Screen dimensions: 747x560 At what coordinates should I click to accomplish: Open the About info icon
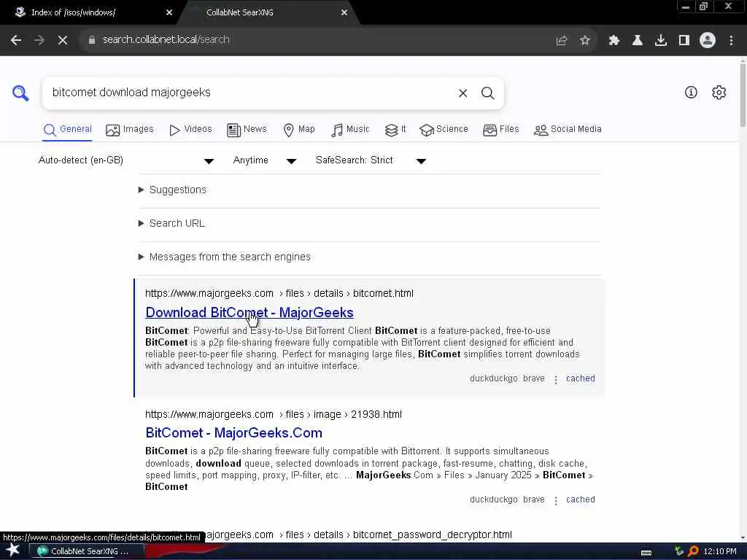coord(691,93)
